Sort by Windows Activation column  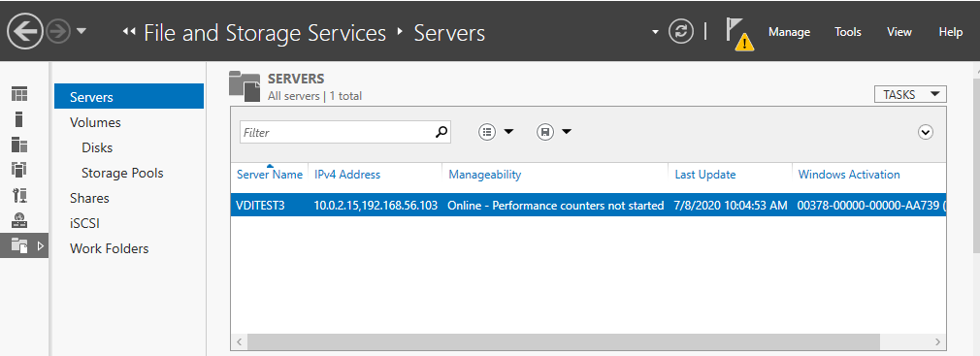[x=849, y=175]
